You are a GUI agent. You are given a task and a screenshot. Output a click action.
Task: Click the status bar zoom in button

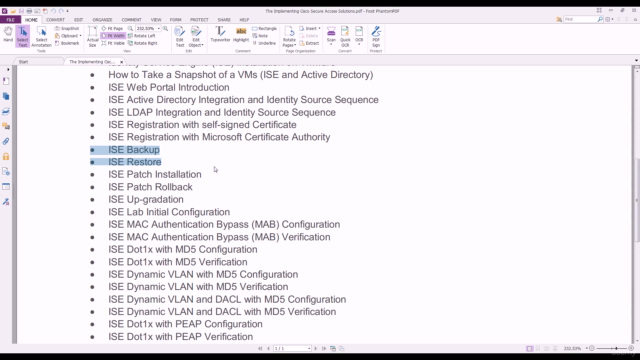click(631, 349)
